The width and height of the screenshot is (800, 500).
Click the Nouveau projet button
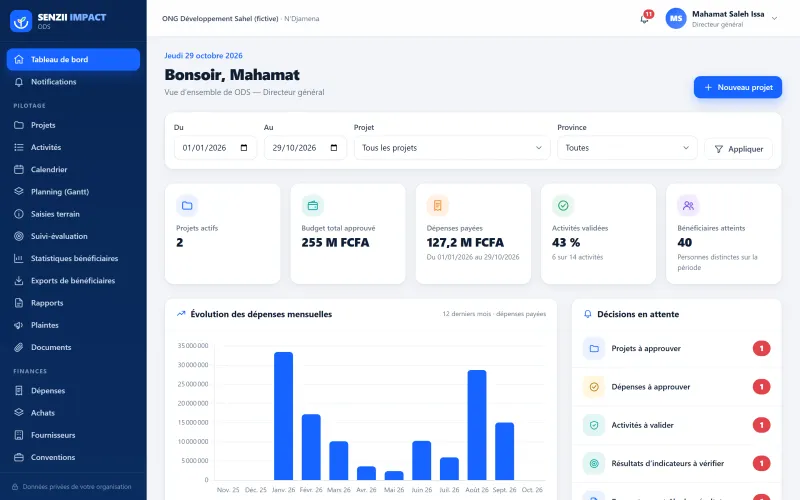(x=738, y=87)
